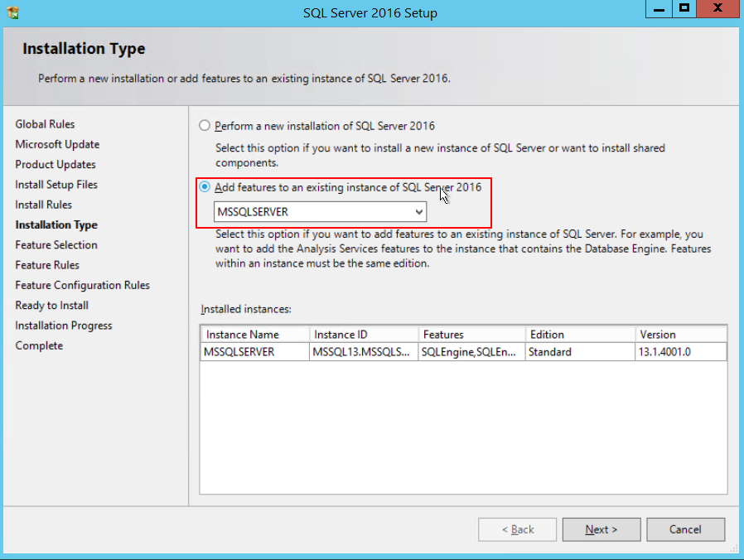Go to Install Rules step
The width and height of the screenshot is (744, 560).
[44, 205]
